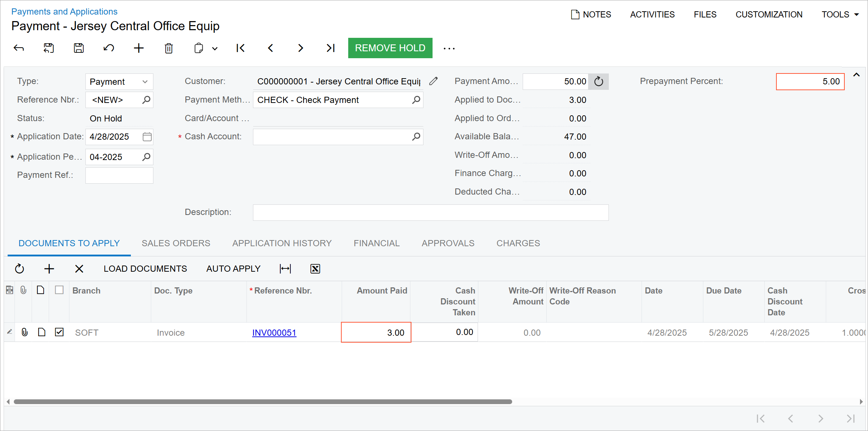Click the Fit to Screen columns icon

285,269
